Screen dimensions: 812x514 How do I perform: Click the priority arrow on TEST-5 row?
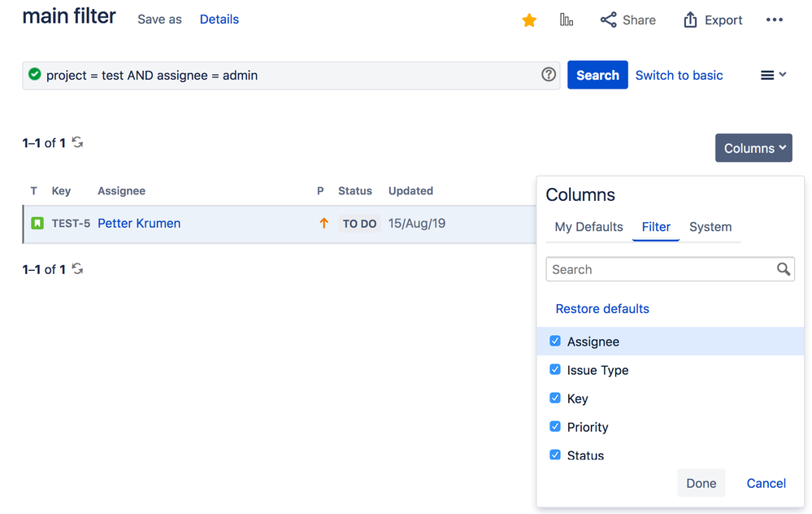[323, 223]
